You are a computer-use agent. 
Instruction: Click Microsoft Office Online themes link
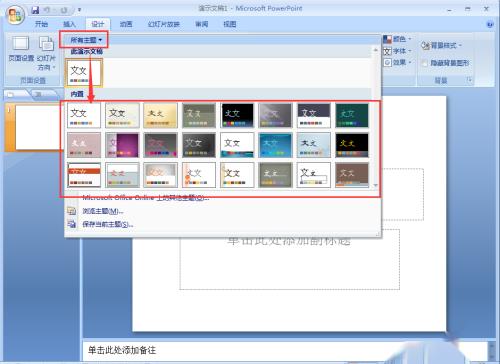coord(146,198)
